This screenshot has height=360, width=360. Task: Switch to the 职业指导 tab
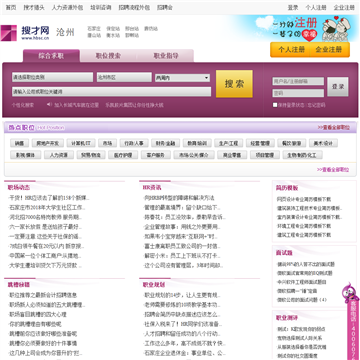pos(166,56)
